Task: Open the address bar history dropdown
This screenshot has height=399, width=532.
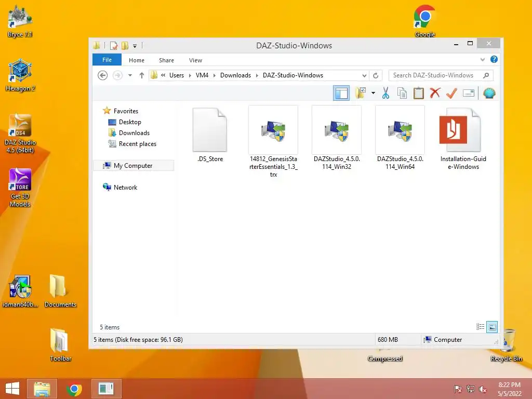Action: click(x=364, y=76)
